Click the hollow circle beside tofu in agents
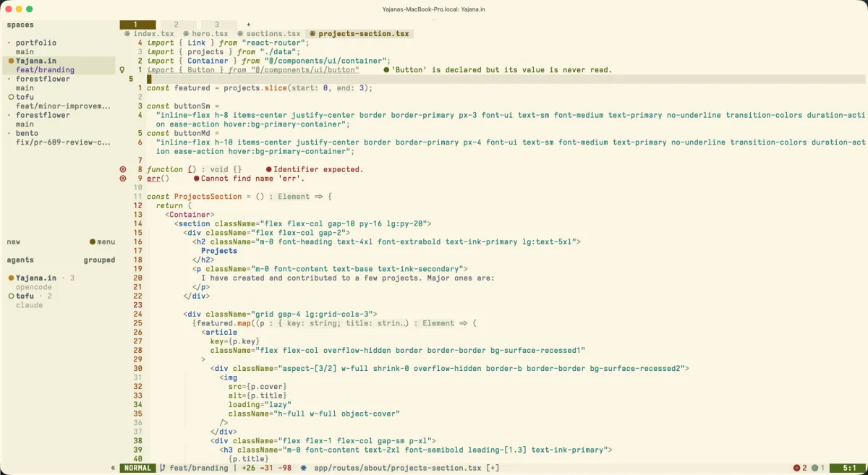 coord(11,296)
